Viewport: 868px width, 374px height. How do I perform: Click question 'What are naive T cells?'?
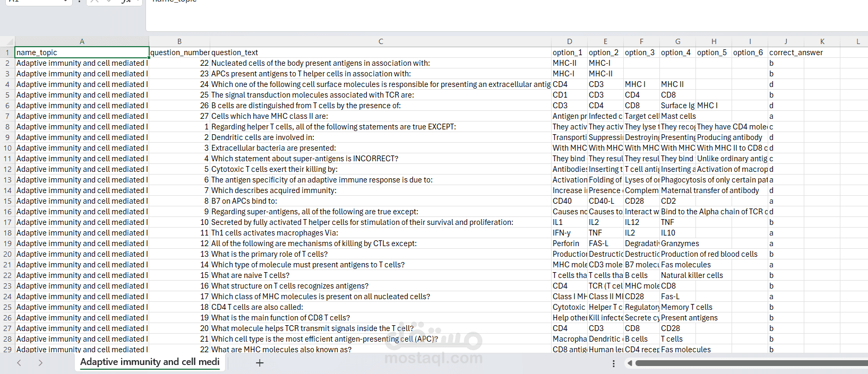pyautogui.click(x=381, y=275)
